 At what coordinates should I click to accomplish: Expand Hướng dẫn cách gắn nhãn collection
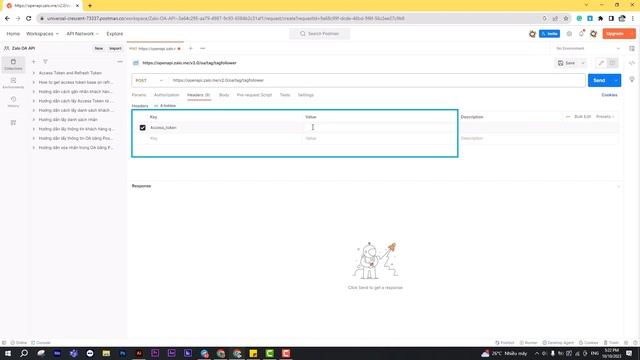click(x=34, y=92)
